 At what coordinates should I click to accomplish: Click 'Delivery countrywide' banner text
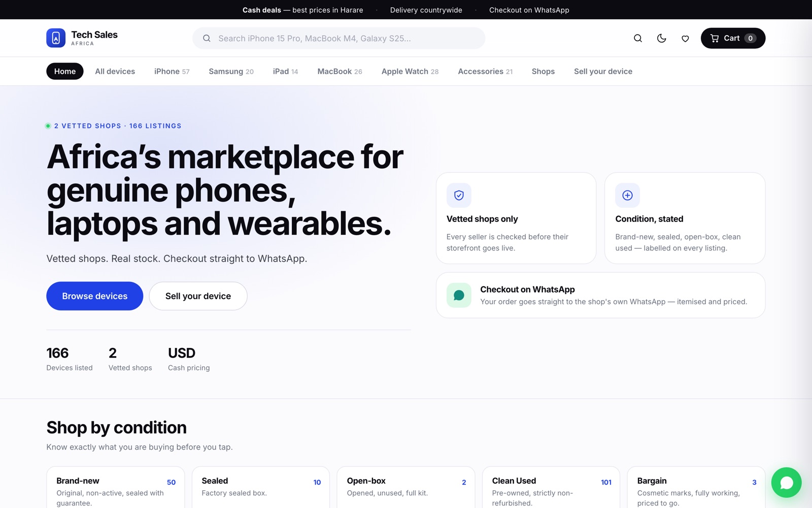coord(426,10)
